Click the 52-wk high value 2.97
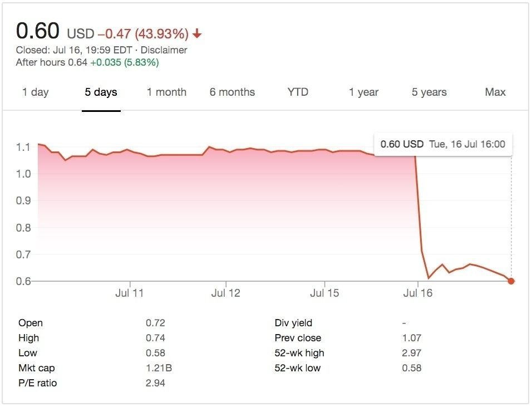The image size is (532, 407). click(412, 353)
